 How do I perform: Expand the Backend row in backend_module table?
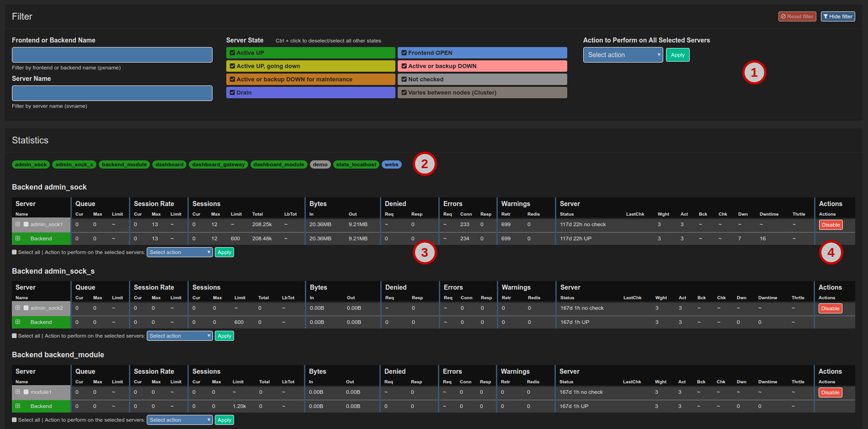tap(17, 406)
